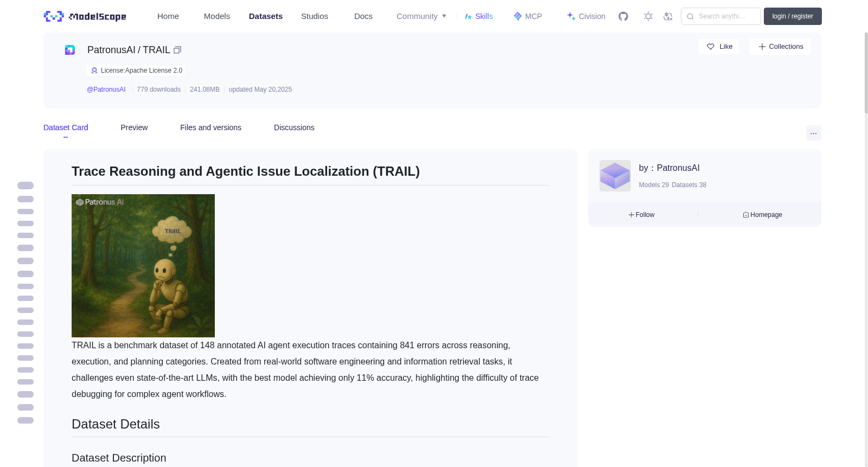Open the Models section

click(x=217, y=16)
